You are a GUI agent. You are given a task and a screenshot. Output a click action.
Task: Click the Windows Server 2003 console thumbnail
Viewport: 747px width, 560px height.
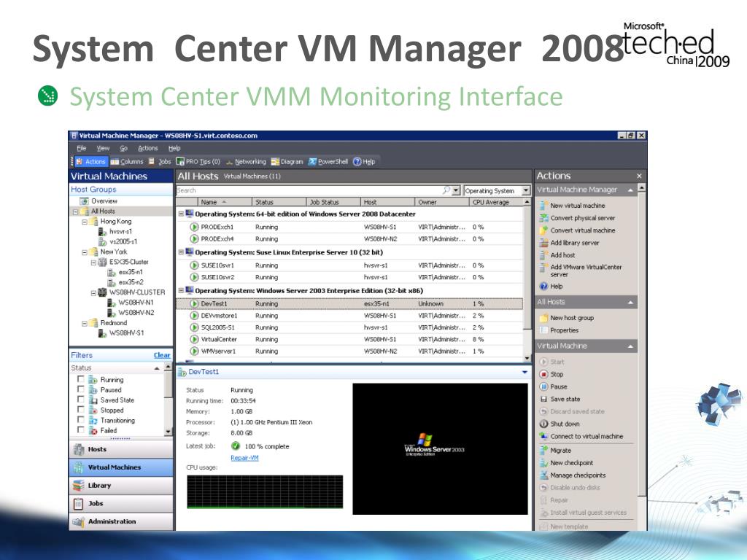pyautogui.click(x=440, y=449)
